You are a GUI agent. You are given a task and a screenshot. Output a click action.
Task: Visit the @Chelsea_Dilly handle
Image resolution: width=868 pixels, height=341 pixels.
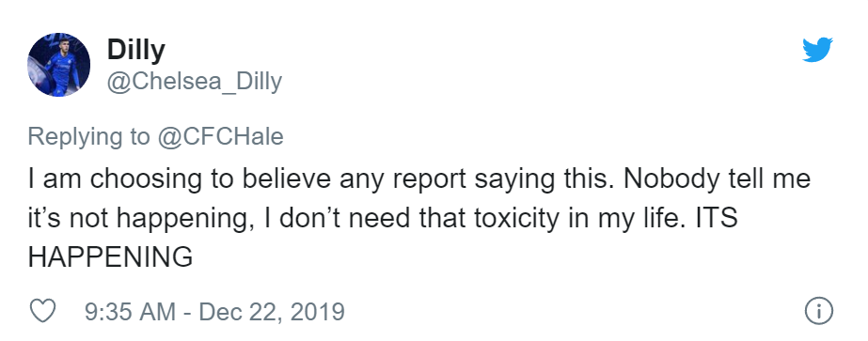click(x=194, y=81)
